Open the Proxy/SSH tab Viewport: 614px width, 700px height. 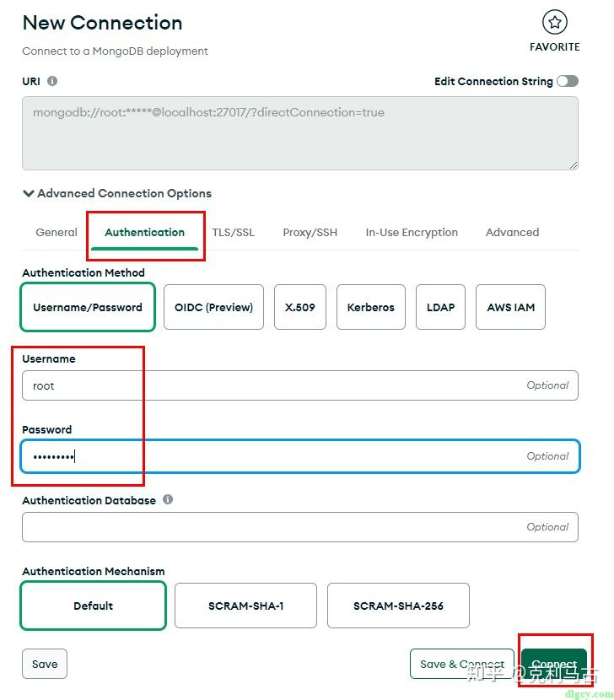(x=310, y=232)
